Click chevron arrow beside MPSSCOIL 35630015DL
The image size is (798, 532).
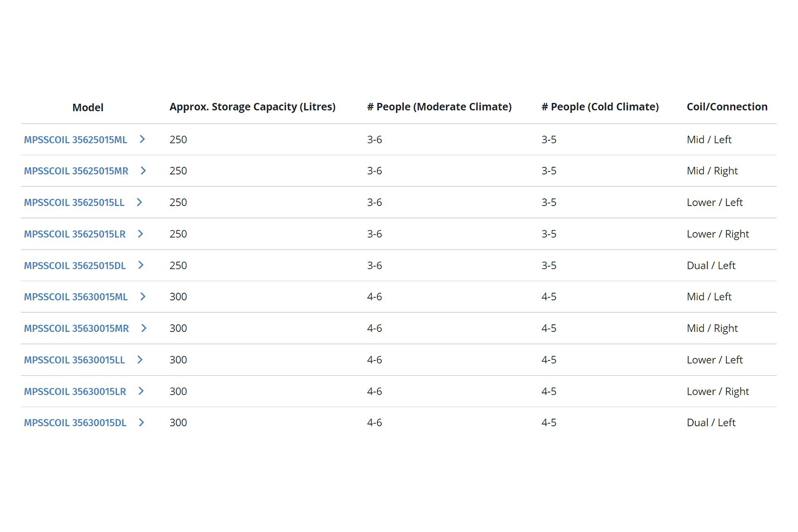point(141,422)
